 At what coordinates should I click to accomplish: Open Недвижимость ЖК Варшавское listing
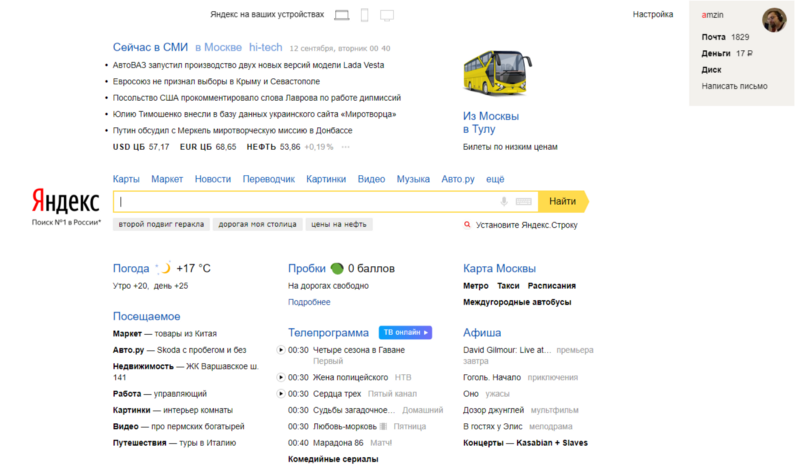186,372
